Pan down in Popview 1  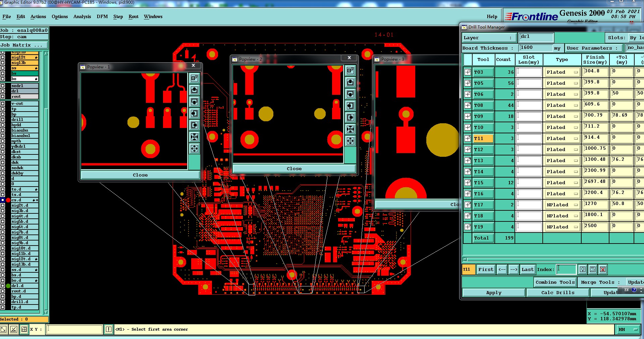pyautogui.click(x=194, y=101)
